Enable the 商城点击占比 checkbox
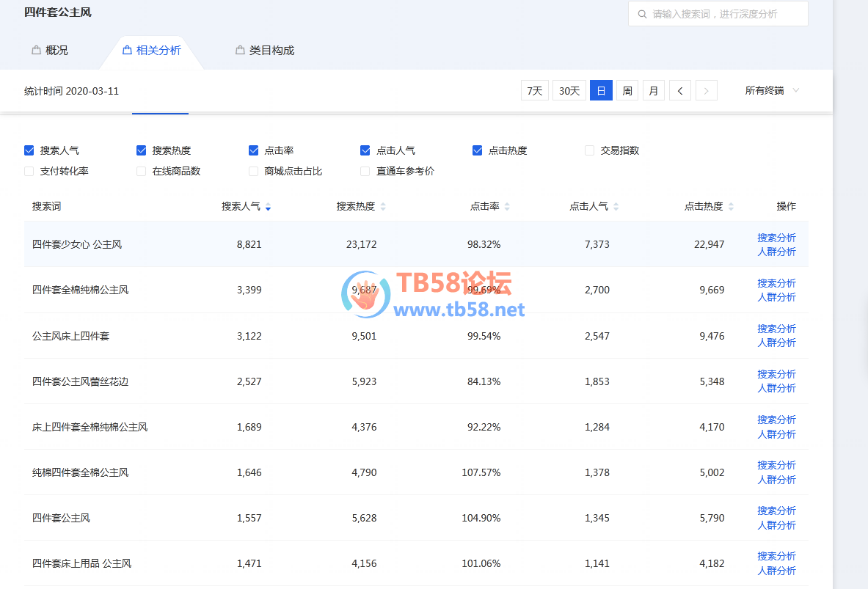Viewport: 868px width, 589px height. (254, 172)
